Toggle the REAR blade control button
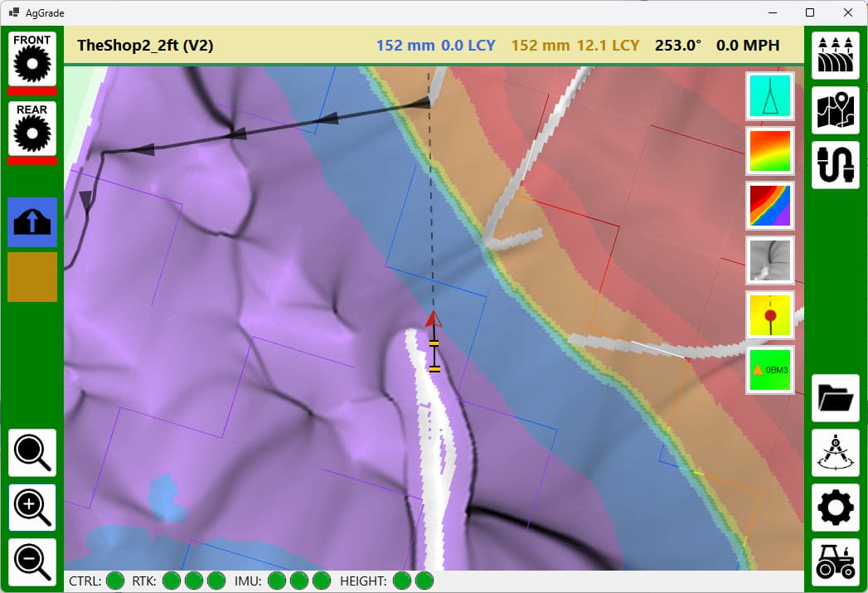 coord(32,129)
